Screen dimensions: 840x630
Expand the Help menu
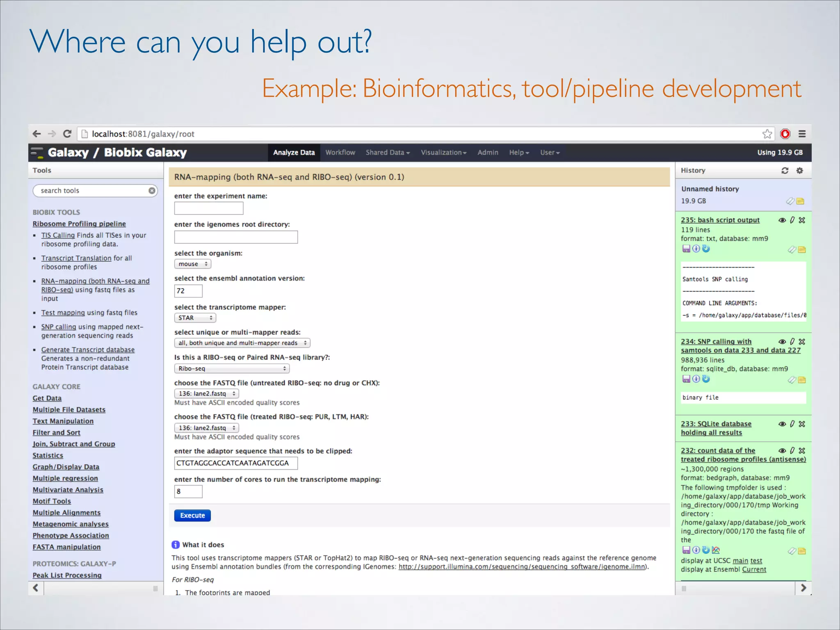click(x=519, y=153)
